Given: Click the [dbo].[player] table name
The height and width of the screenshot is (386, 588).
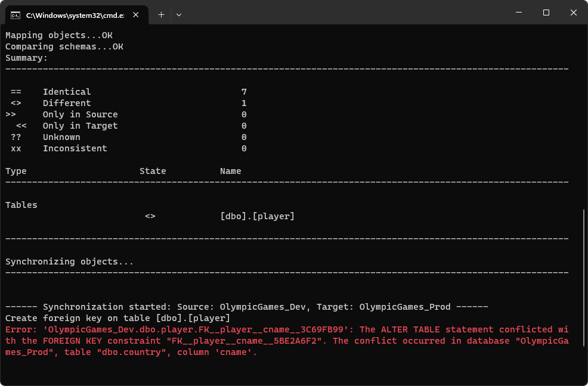Looking at the screenshot, I should click(257, 216).
